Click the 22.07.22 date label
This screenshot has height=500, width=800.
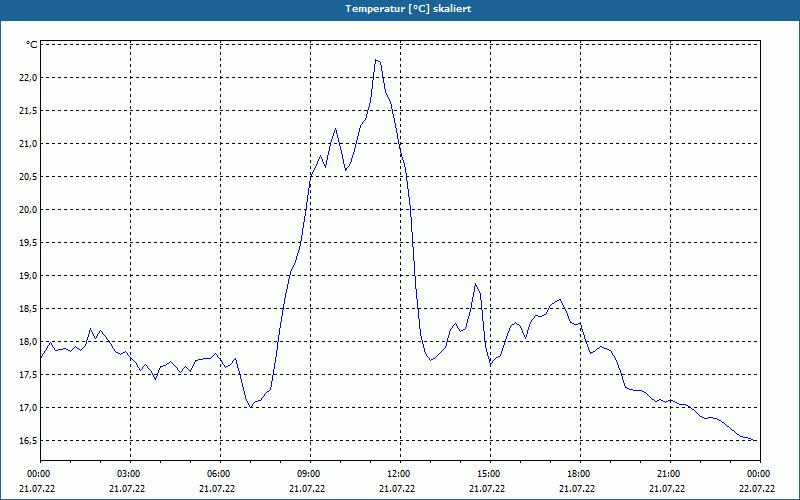pyautogui.click(x=757, y=489)
